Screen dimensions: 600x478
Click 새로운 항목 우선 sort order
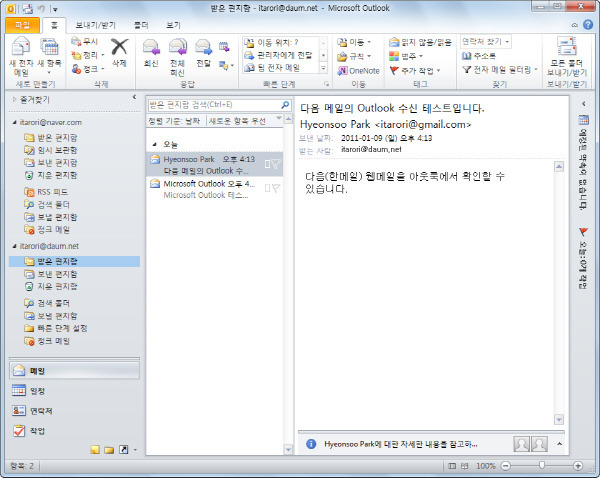238,121
